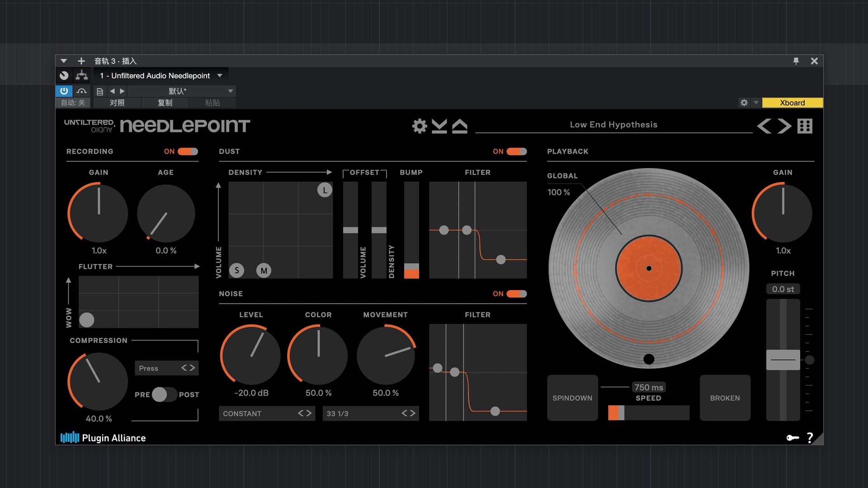The height and width of the screenshot is (488, 868).
Task: Click the preset file document icon
Action: click(100, 92)
